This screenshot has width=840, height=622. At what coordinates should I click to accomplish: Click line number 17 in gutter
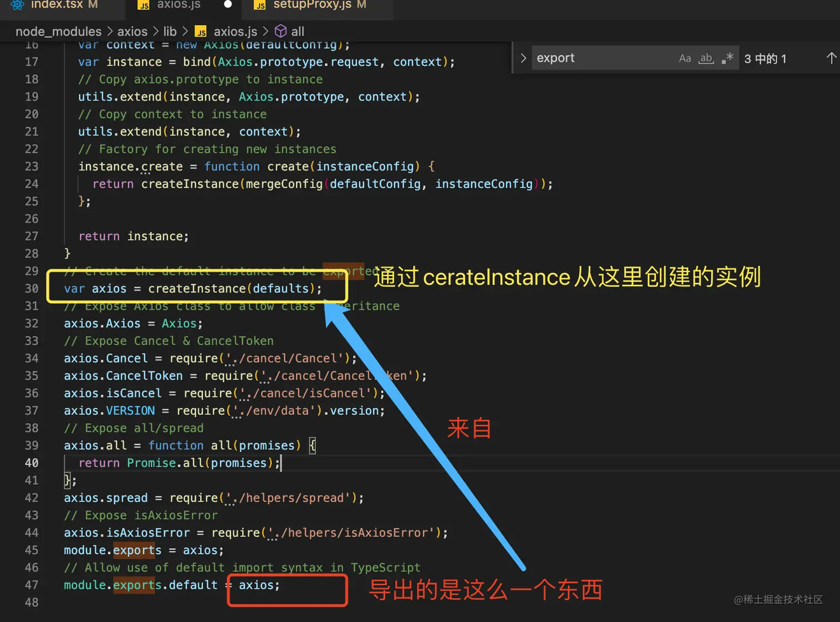[x=32, y=62]
